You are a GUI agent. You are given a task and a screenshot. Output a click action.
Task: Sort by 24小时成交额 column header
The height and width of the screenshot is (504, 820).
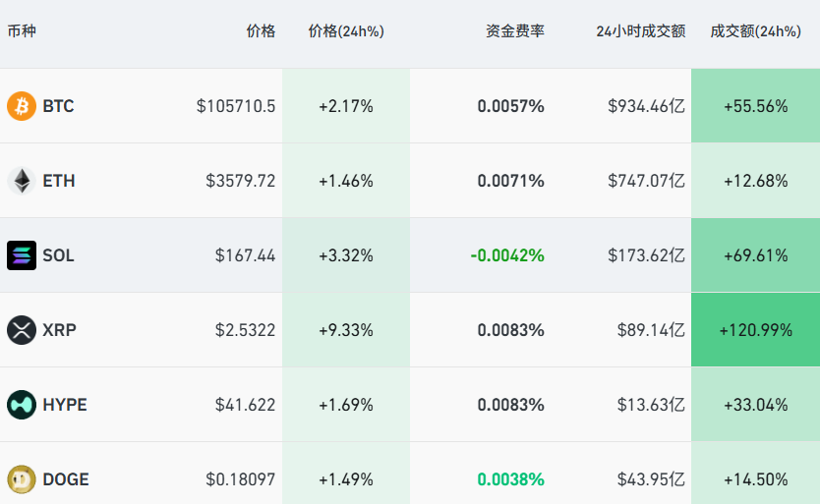640,31
